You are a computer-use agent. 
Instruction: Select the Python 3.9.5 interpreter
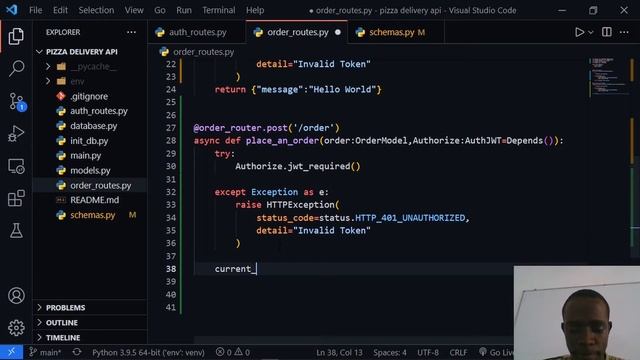(148, 352)
